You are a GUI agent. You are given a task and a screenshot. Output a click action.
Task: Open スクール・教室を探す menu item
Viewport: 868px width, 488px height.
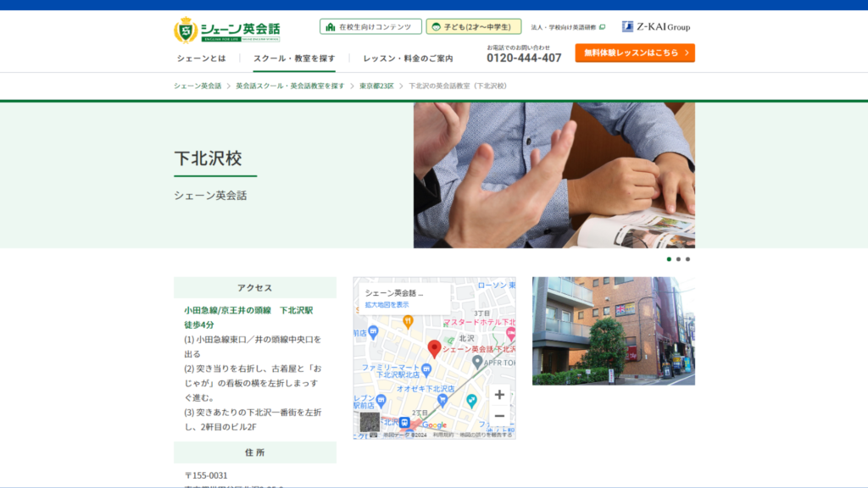[x=294, y=58]
